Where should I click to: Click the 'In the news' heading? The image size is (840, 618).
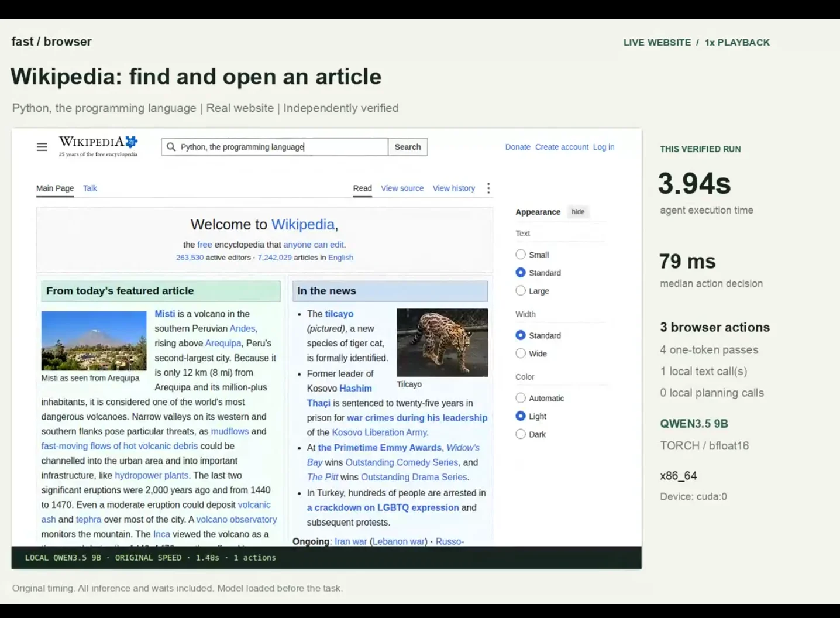click(x=326, y=291)
